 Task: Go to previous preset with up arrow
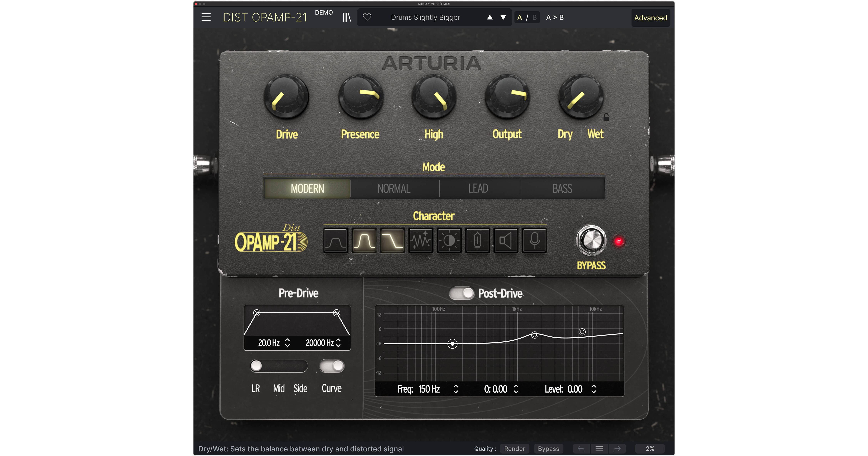tap(490, 17)
